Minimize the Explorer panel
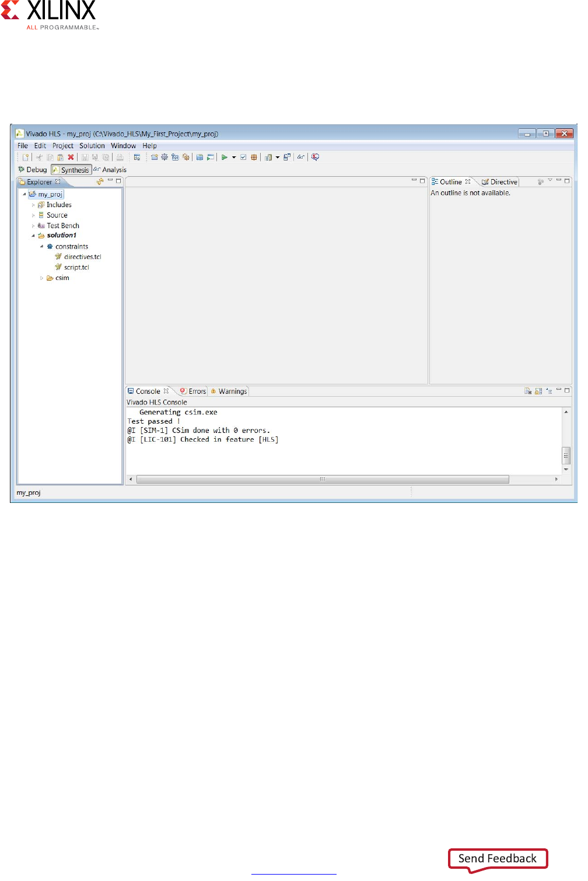Screen dimensions: 588x881 click(x=110, y=180)
